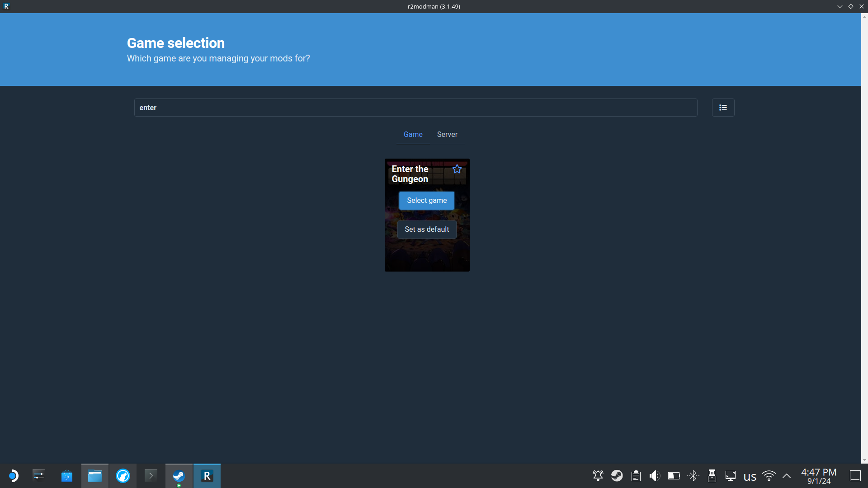Open display configuration tray icon
This screenshot has height=488, width=868.
pos(731,476)
